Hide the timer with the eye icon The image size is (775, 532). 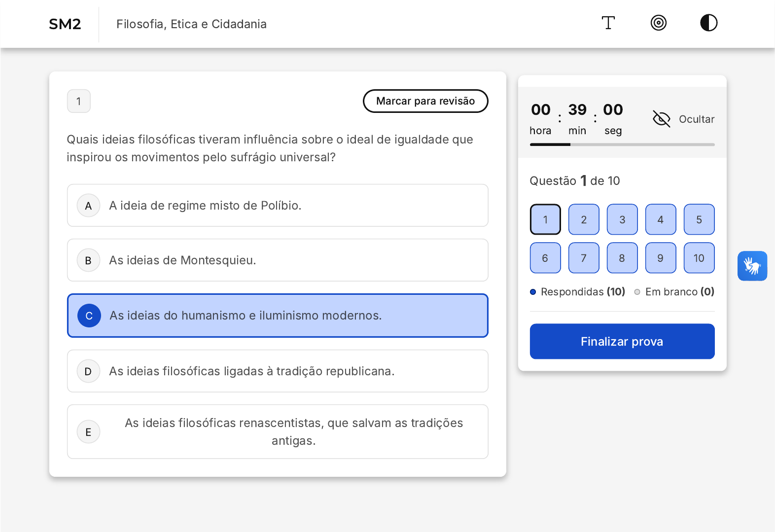click(x=661, y=119)
